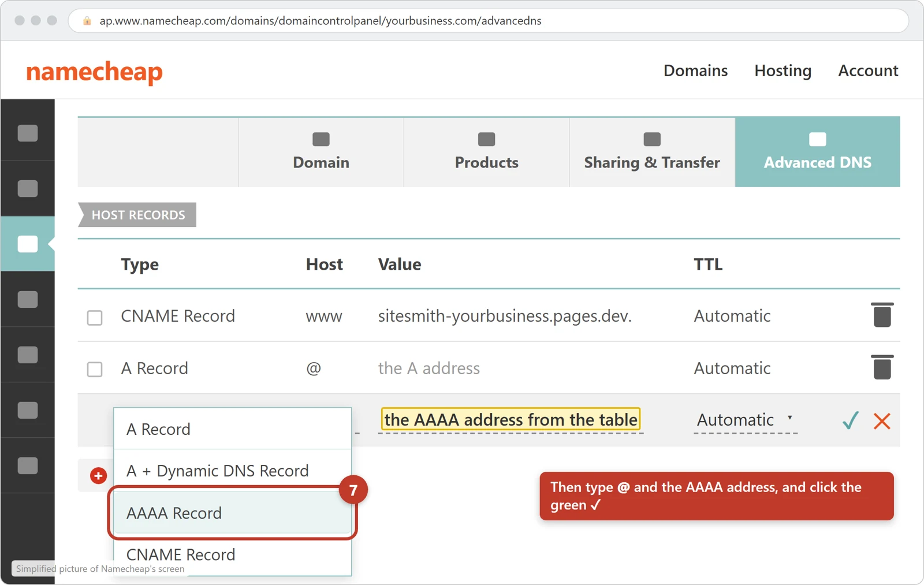Click the AAAA address value input field

[511, 420]
